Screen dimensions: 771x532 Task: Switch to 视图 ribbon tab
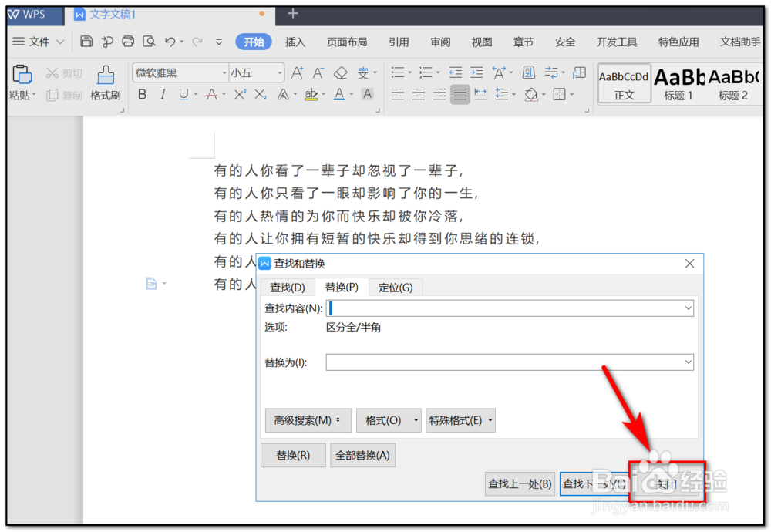pyautogui.click(x=482, y=42)
